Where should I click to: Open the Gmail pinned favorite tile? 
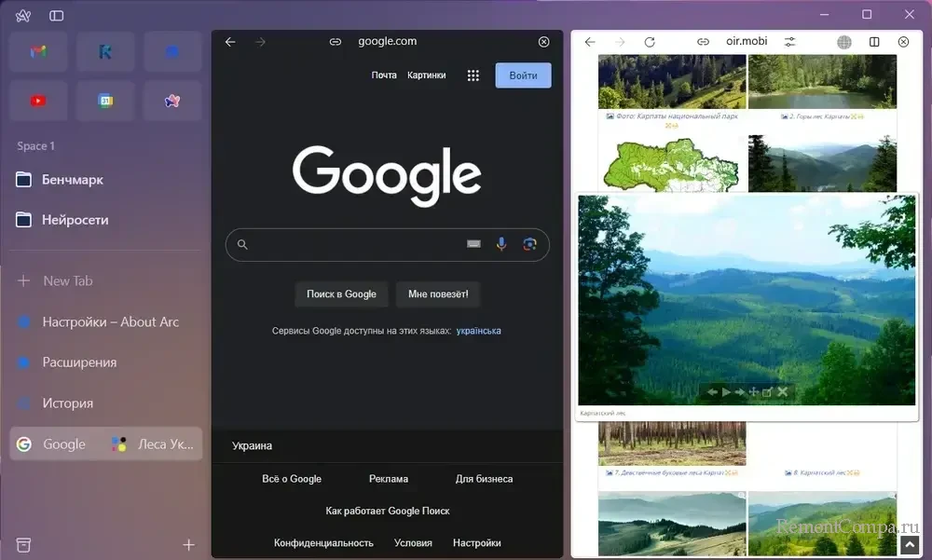38,52
